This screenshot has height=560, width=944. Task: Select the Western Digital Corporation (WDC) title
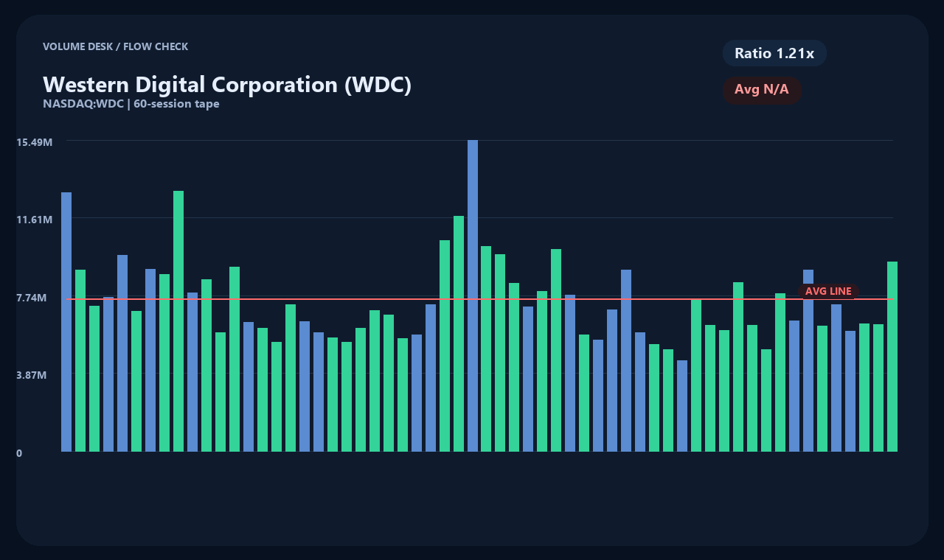[x=227, y=84]
